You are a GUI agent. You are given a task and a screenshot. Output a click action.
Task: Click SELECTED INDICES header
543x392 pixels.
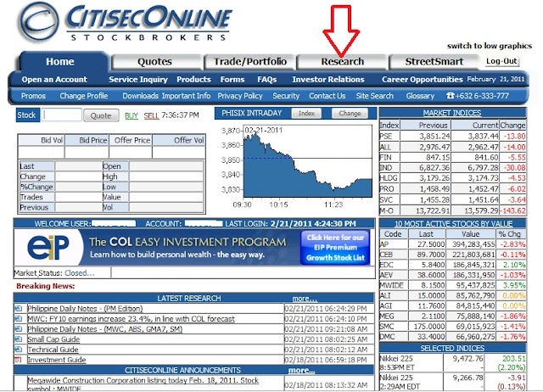pos(452,348)
